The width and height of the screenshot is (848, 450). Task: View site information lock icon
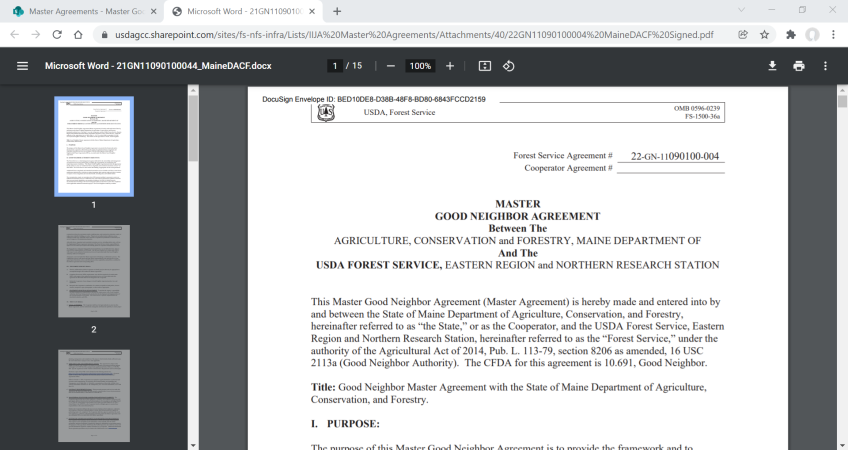click(x=104, y=35)
